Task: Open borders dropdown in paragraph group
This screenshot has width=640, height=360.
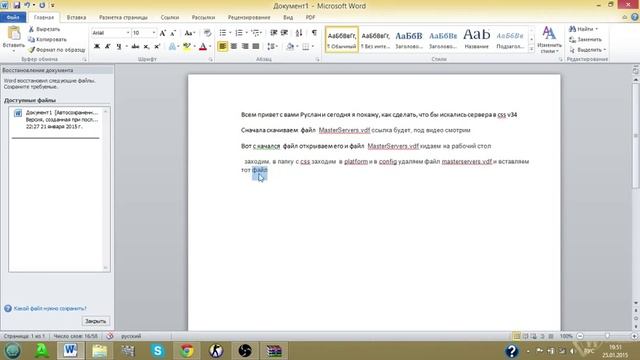Action: click(313, 46)
